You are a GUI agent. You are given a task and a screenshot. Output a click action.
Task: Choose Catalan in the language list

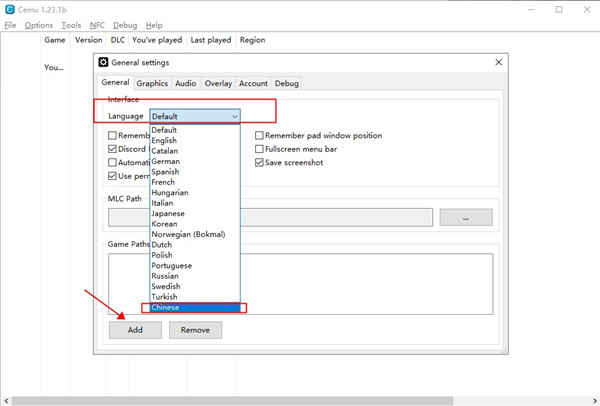click(195, 151)
